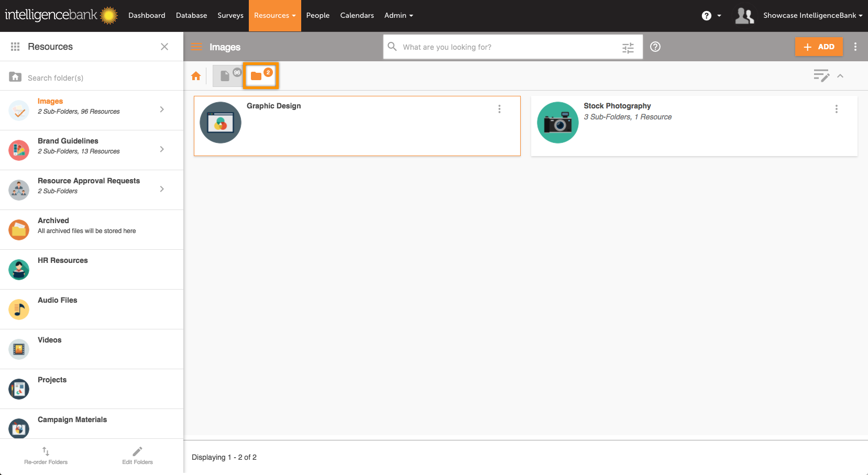This screenshot has height=475, width=868.
Task: Close the Resources sidebar panel
Action: [164, 47]
